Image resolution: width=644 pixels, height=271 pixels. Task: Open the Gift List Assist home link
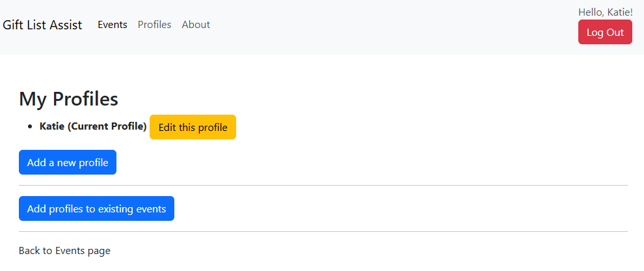(x=42, y=25)
